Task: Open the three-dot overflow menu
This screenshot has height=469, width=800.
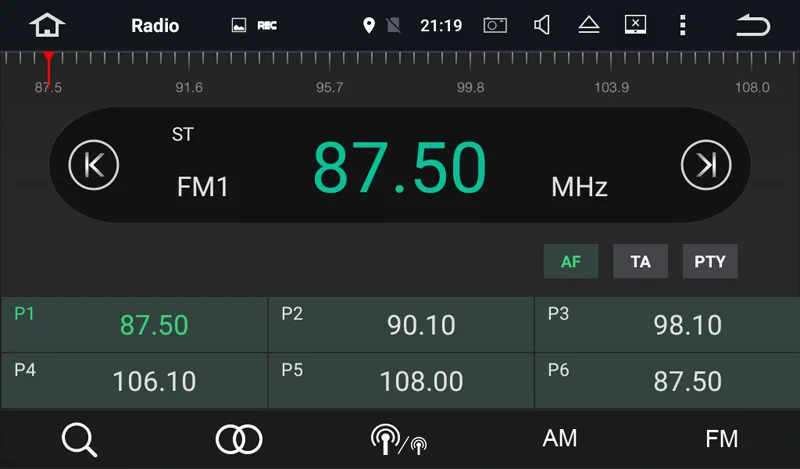Action: [x=683, y=24]
